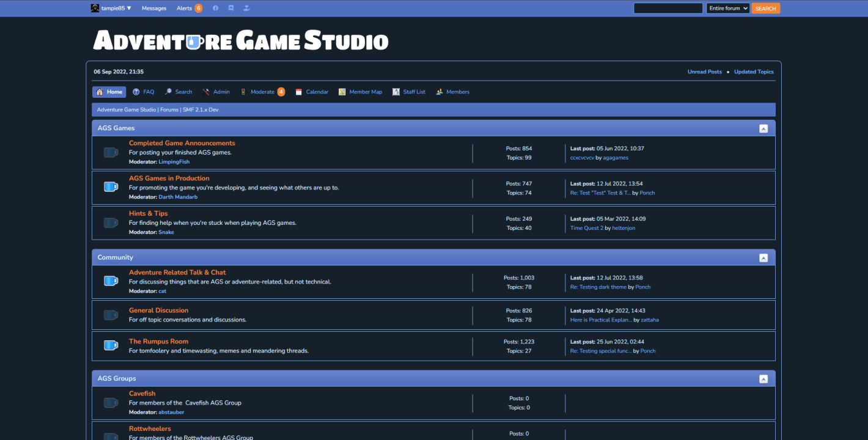868x440 pixels.
Task: Open moderator abstauber's profile
Action: [x=171, y=412]
